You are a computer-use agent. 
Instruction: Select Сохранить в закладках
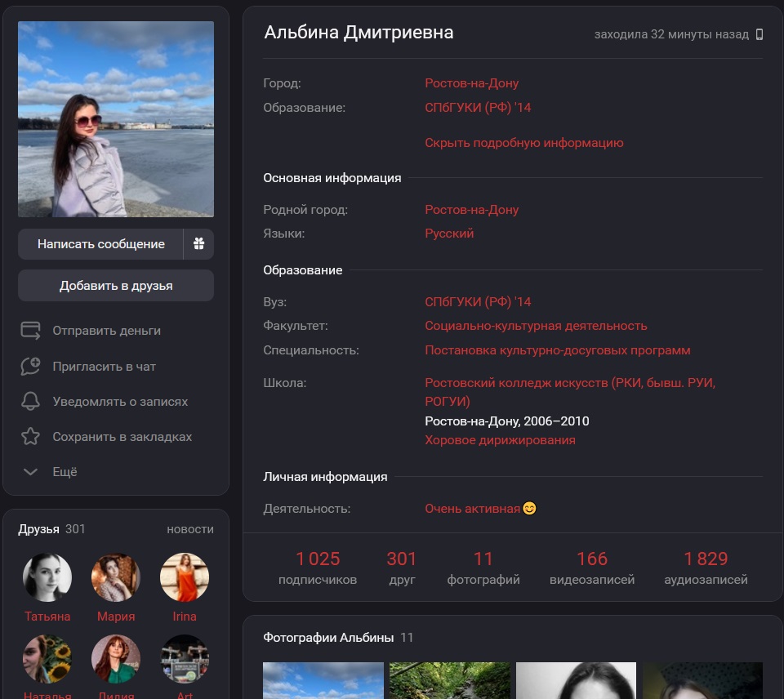coord(122,437)
